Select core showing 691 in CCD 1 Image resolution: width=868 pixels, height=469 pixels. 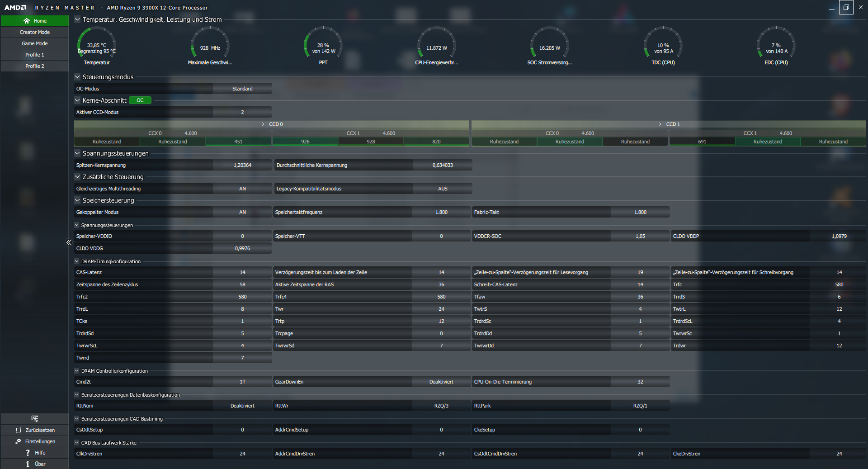(x=702, y=142)
